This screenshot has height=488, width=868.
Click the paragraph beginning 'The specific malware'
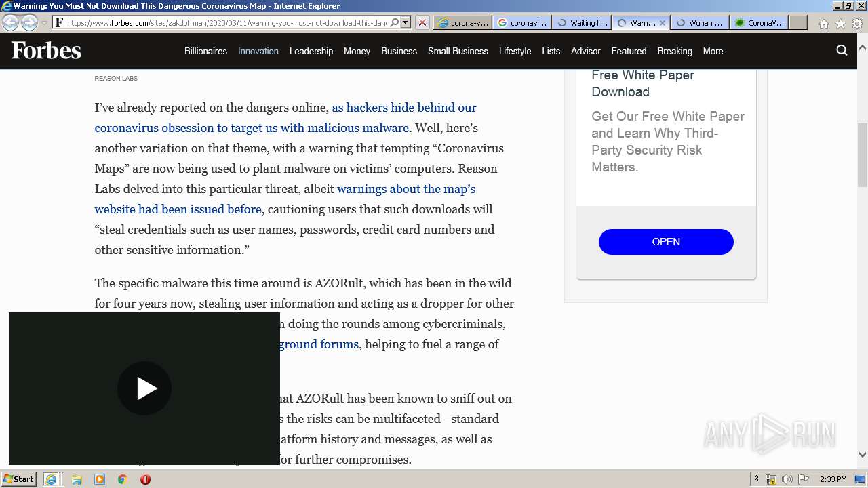click(304, 314)
